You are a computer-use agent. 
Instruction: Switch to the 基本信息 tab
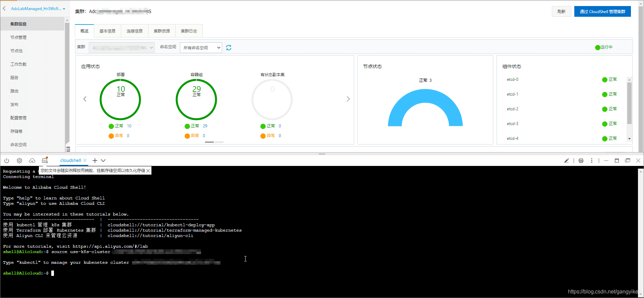tap(108, 31)
